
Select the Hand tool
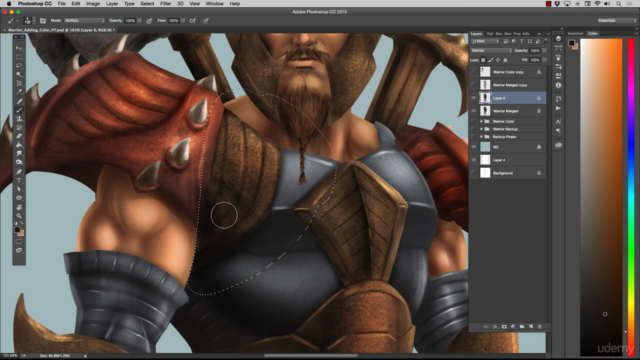(19, 207)
